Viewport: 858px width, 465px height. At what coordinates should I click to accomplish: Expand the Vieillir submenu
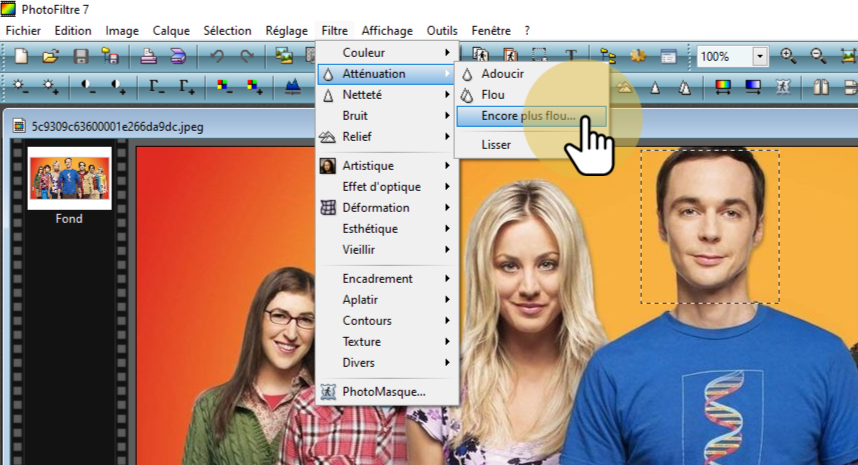point(387,249)
